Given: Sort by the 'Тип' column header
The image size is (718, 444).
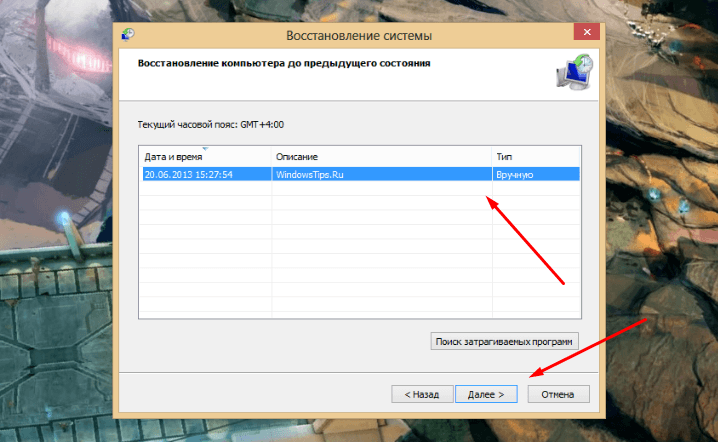Looking at the screenshot, I should pos(536,157).
